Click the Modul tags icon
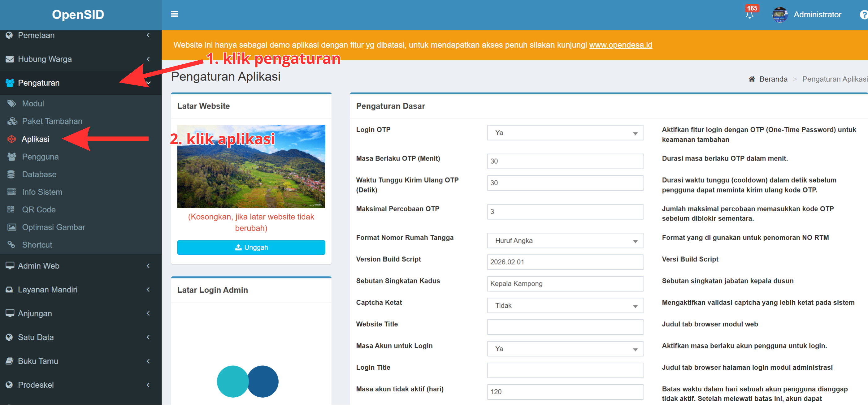Viewport: 868px width, 405px height. point(12,103)
